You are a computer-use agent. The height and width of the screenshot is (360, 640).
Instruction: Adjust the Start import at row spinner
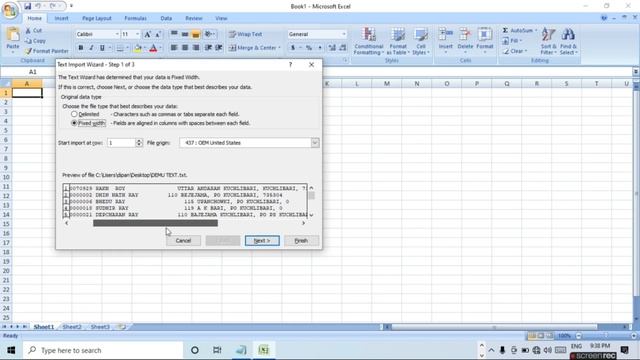pyautogui.click(x=139, y=143)
